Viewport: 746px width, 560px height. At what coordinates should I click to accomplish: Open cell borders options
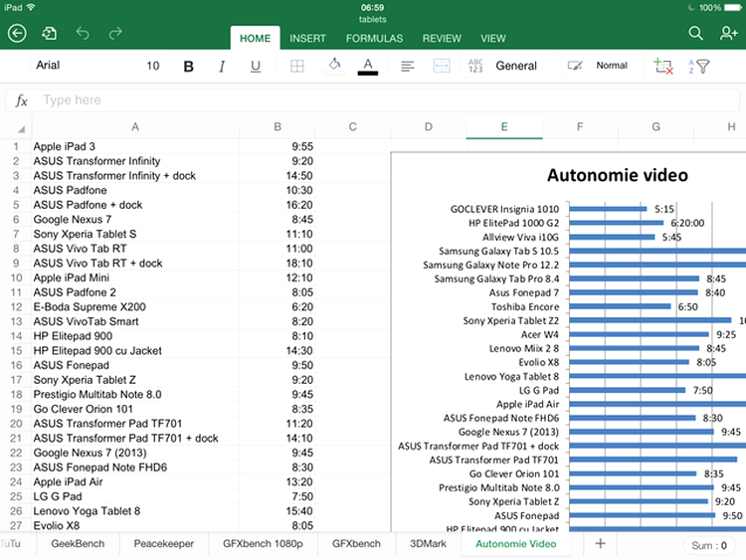point(296,66)
